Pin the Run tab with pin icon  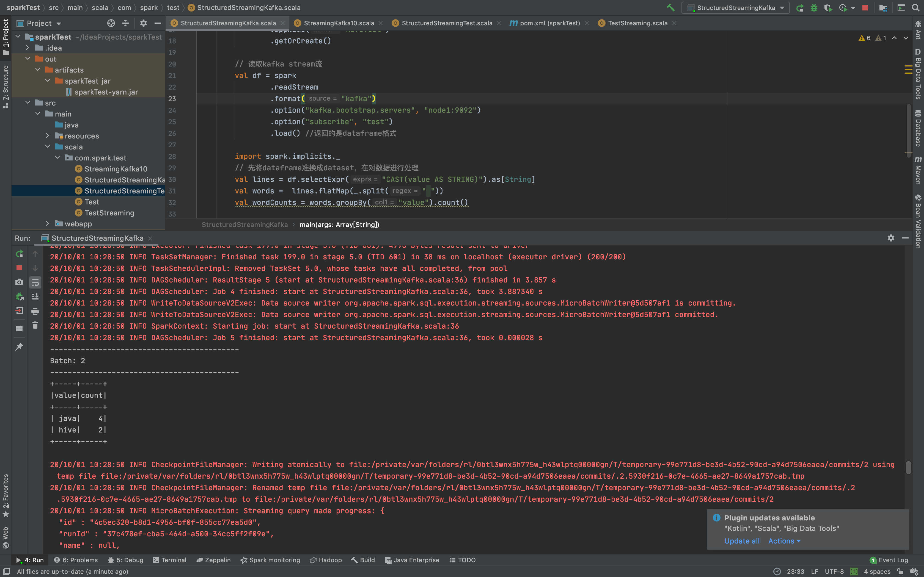point(19,346)
